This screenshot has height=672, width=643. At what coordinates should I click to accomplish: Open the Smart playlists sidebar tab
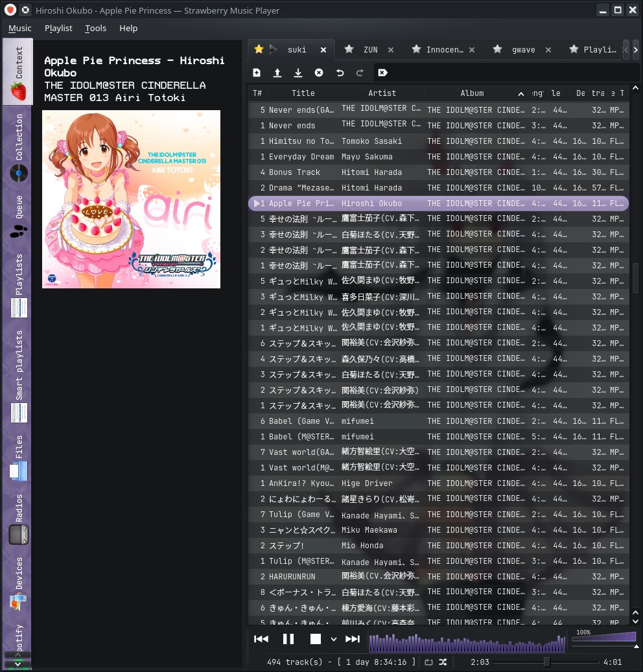(18, 377)
